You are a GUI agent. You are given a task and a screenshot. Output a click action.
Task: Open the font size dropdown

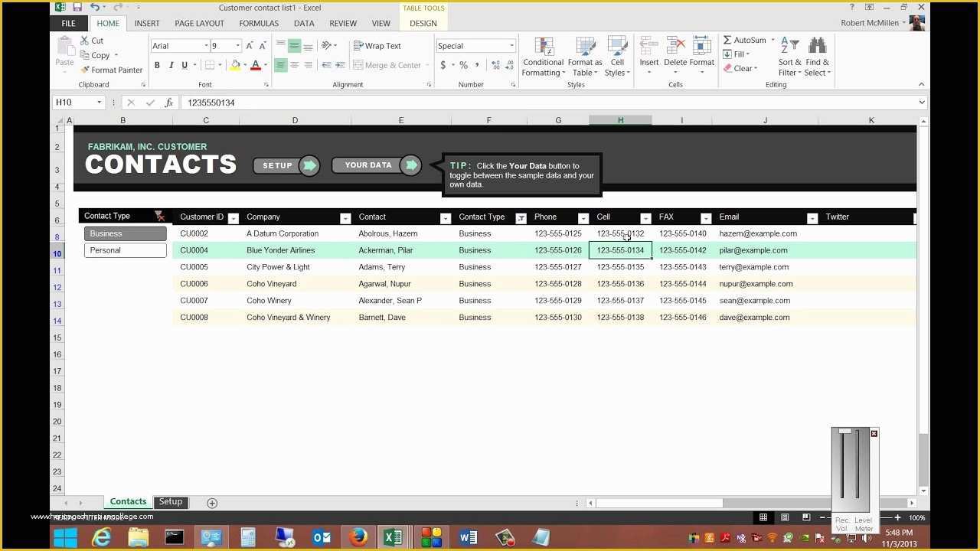tap(238, 46)
